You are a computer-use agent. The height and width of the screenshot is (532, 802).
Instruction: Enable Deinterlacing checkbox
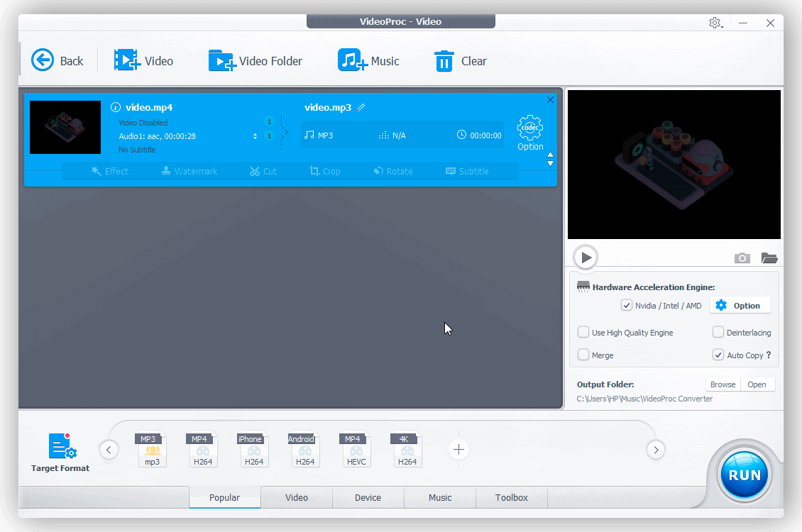pos(718,332)
